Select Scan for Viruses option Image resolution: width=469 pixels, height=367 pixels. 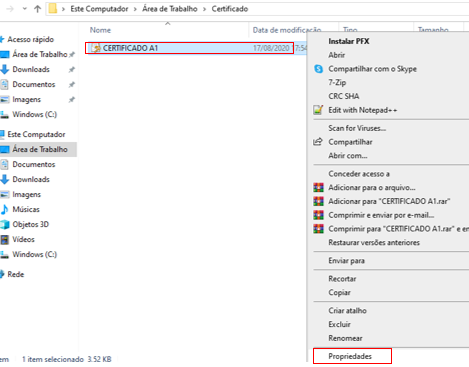[357, 128]
